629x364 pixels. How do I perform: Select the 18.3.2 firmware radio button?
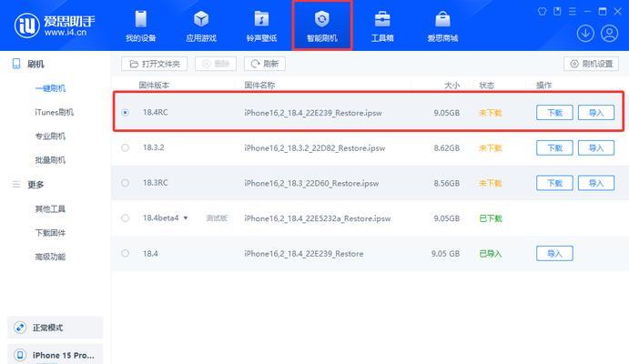pyautogui.click(x=125, y=147)
